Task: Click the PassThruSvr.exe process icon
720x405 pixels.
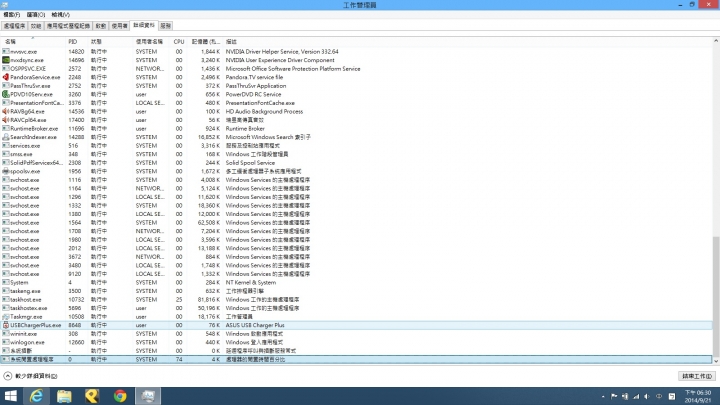Action: (6, 86)
